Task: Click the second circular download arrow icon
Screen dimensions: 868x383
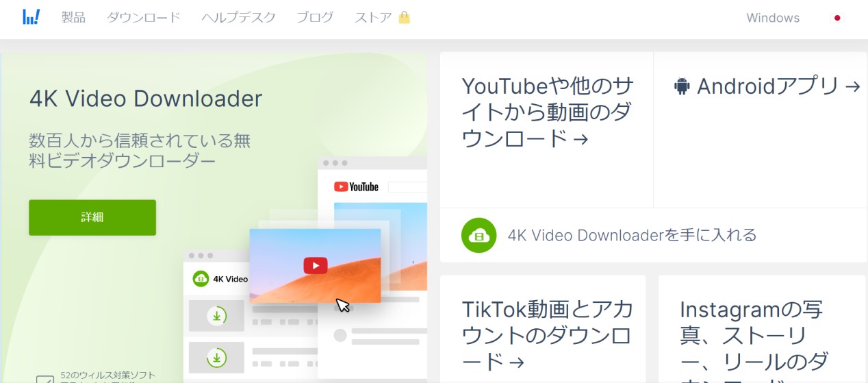Action: click(x=217, y=358)
